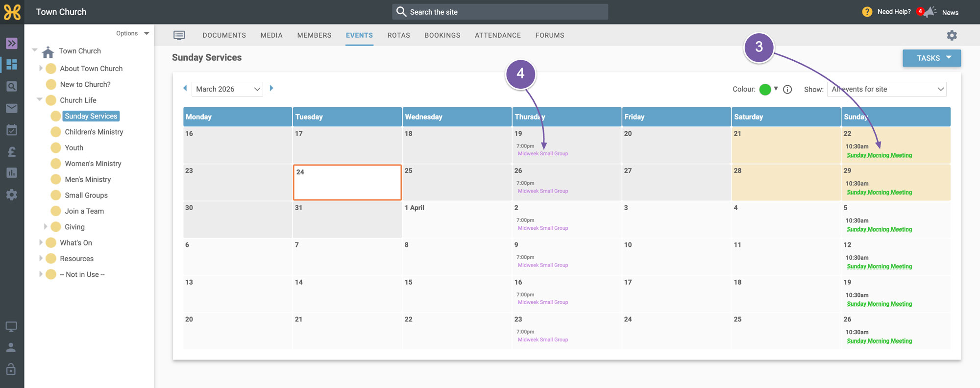Open the Show all events dropdown
The image size is (980, 388).
[887, 89]
